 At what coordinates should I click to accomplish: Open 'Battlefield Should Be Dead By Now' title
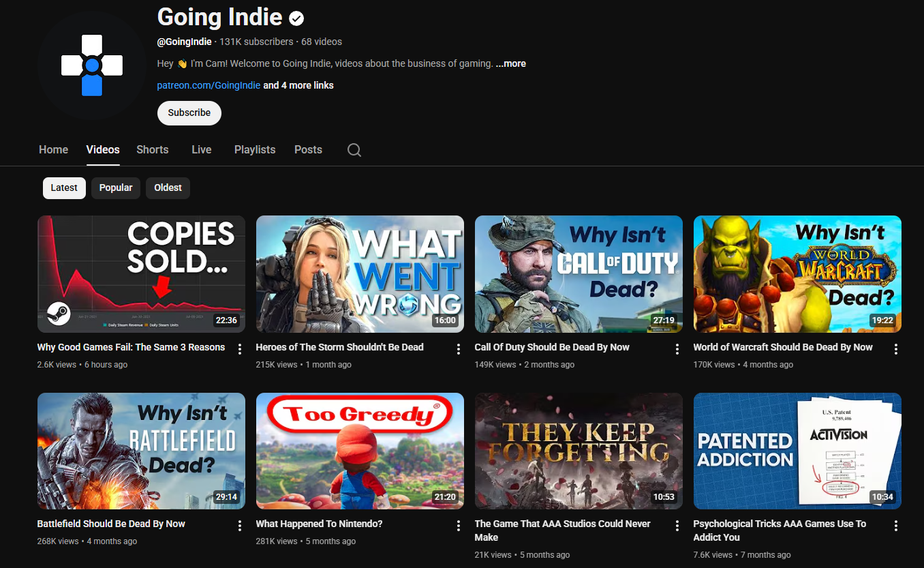tap(111, 524)
